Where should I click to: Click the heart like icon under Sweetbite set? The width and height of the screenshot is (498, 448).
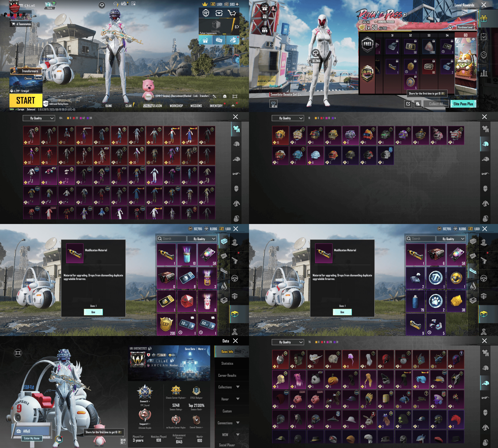click(x=273, y=103)
